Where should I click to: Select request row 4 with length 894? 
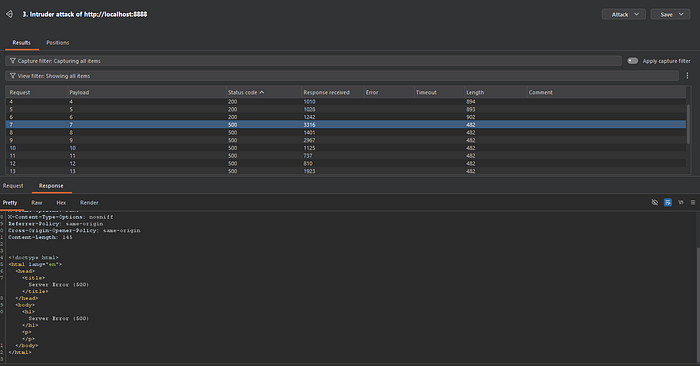tap(346, 102)
